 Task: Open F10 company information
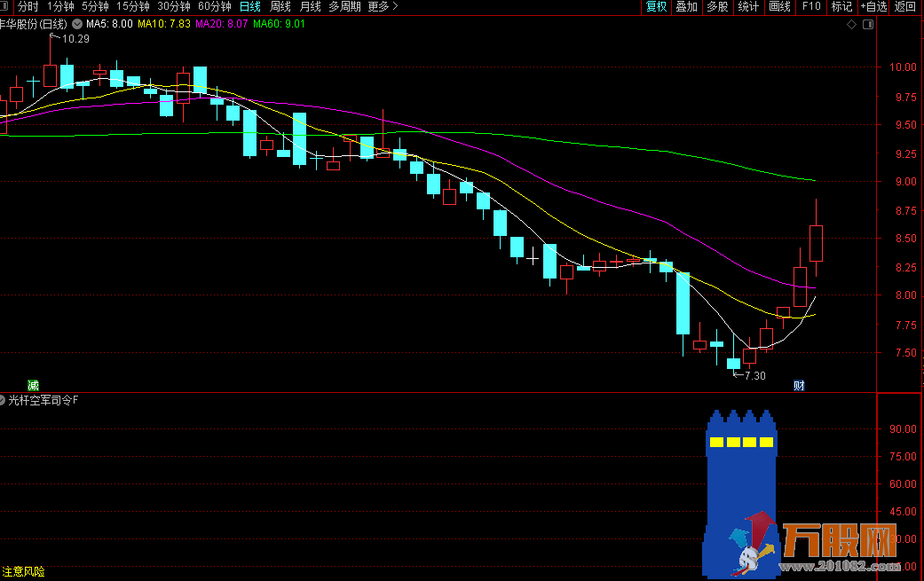pyautogui.click(x=811, y=6)
